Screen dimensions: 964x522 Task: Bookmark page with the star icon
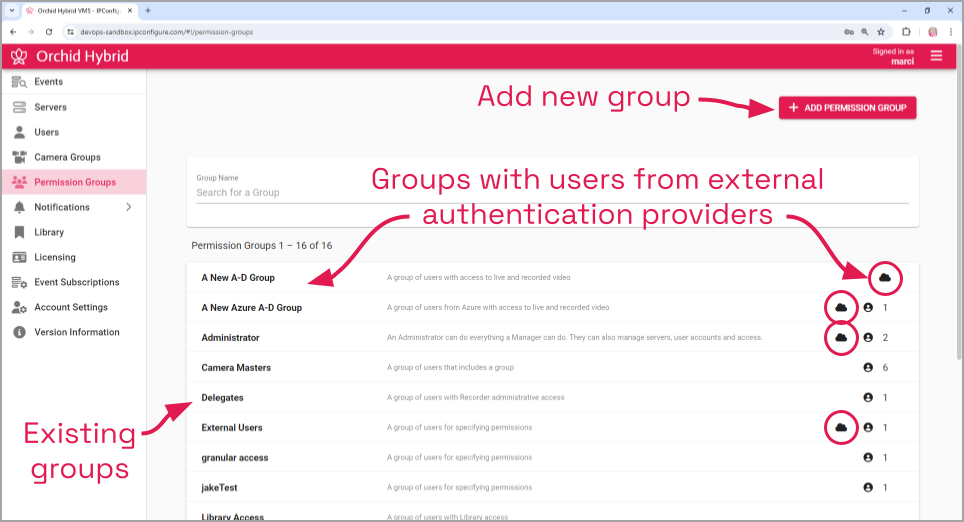(881, 32)
